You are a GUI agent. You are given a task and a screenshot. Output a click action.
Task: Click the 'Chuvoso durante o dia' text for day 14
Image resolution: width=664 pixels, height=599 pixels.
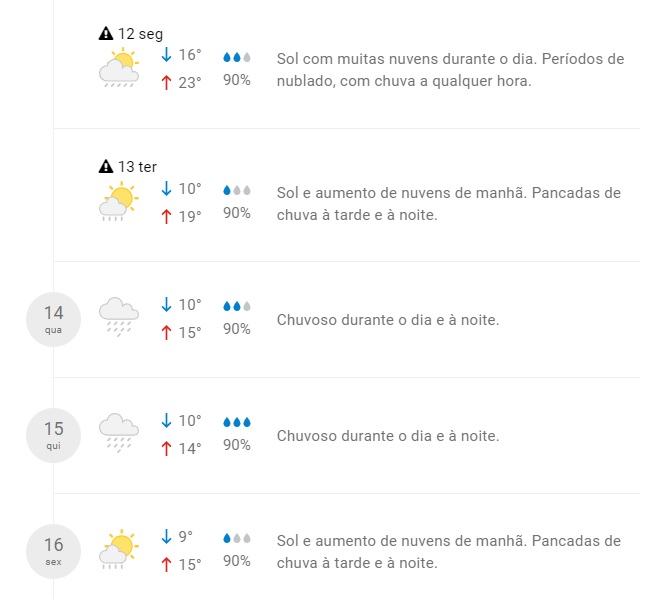[x=387, y=320]
